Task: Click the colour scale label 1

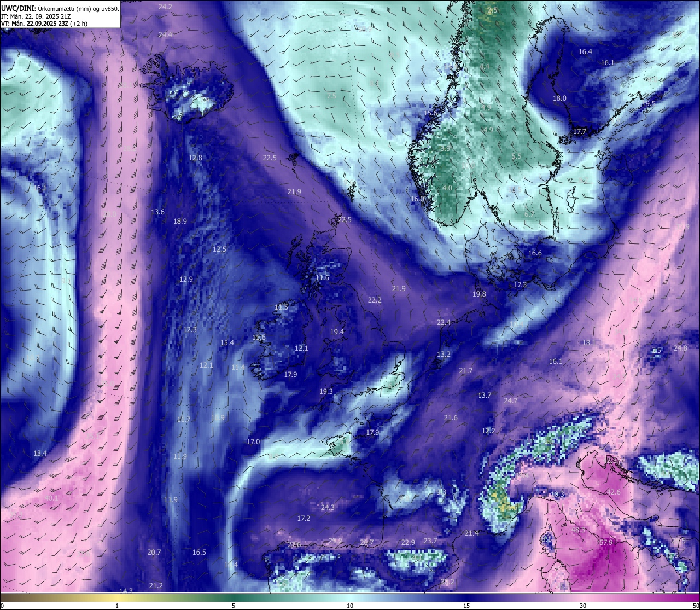Action: [x=117, y=606]
